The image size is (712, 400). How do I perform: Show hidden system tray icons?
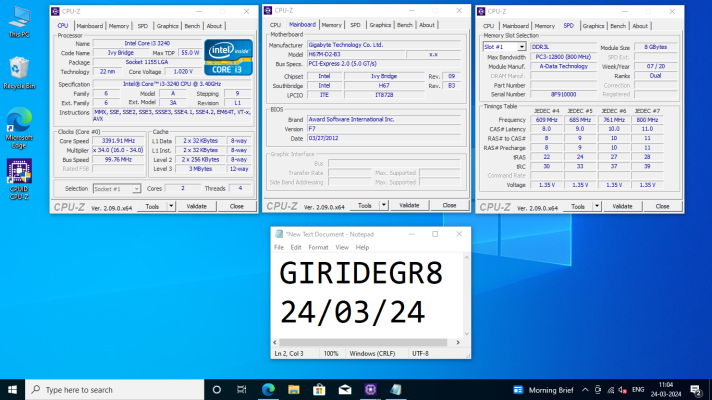pyautogui.click(x=585, y=390)
